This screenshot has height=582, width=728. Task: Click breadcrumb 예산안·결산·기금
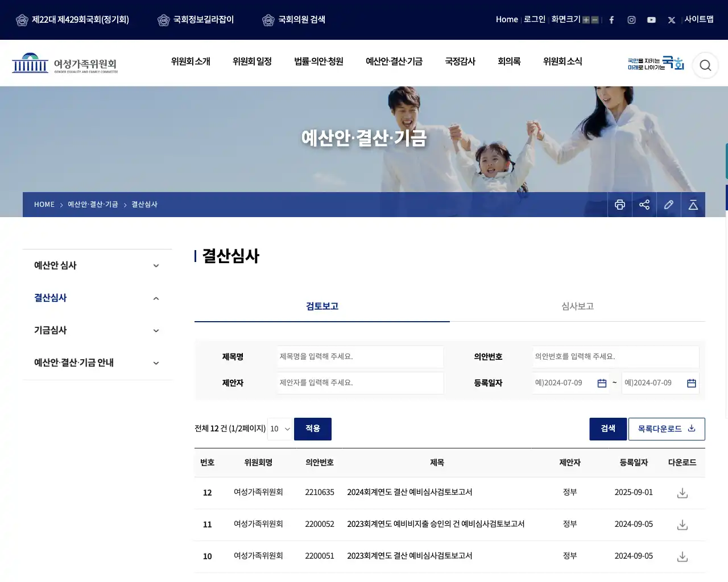[93, 205]
